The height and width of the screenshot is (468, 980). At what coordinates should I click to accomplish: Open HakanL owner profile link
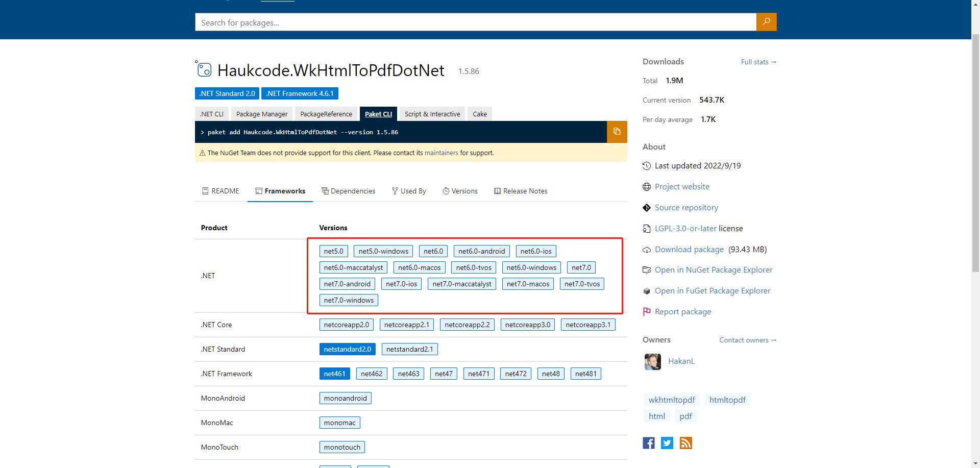pos(681,361)
